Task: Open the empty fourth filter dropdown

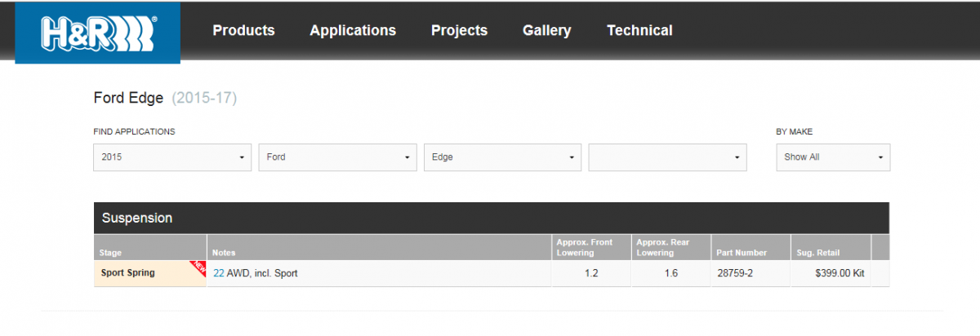Action: (x=667, y=157)
